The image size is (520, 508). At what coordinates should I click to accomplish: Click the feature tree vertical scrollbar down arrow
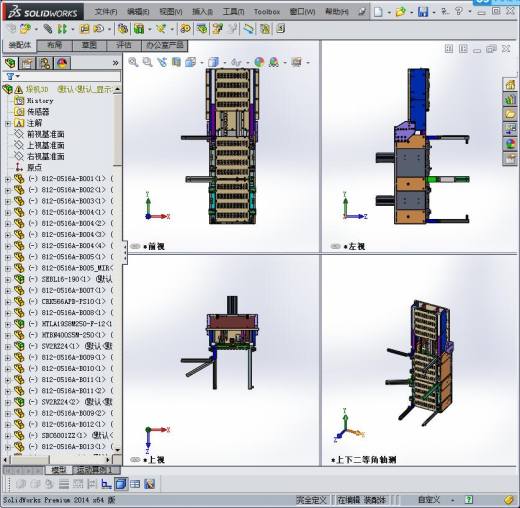pos(117,450)
